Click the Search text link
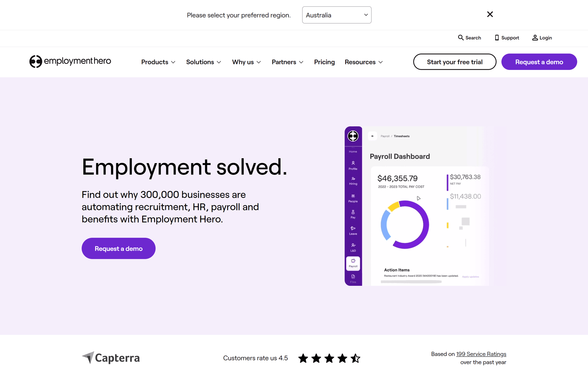Screen dimensions: 588x368 tap(473, 37)
